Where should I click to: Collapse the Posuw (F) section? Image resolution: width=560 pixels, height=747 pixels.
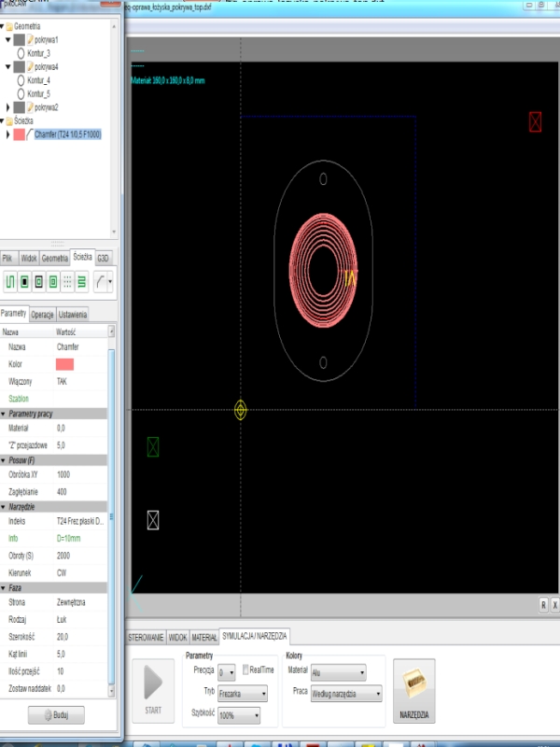(3, 460)
